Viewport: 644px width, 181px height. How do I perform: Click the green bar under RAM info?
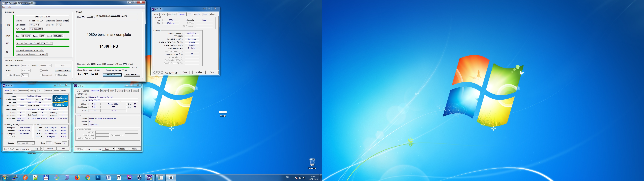(42, 39)
